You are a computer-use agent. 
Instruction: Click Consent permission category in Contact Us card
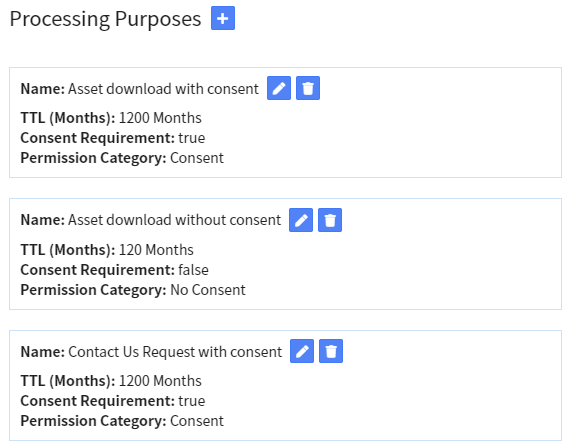197,421
